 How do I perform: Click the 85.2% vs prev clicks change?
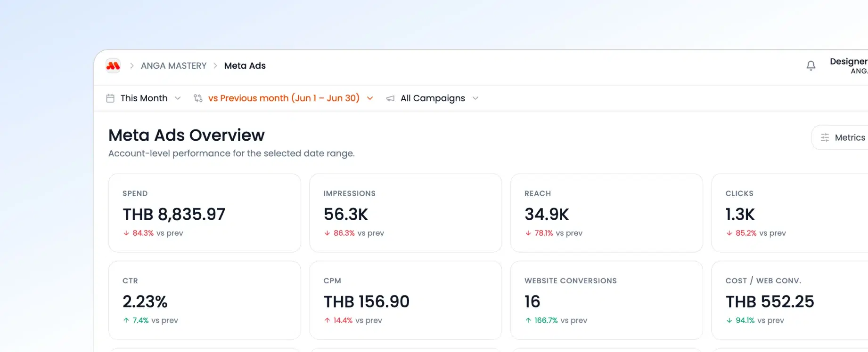tap(756, 233)
